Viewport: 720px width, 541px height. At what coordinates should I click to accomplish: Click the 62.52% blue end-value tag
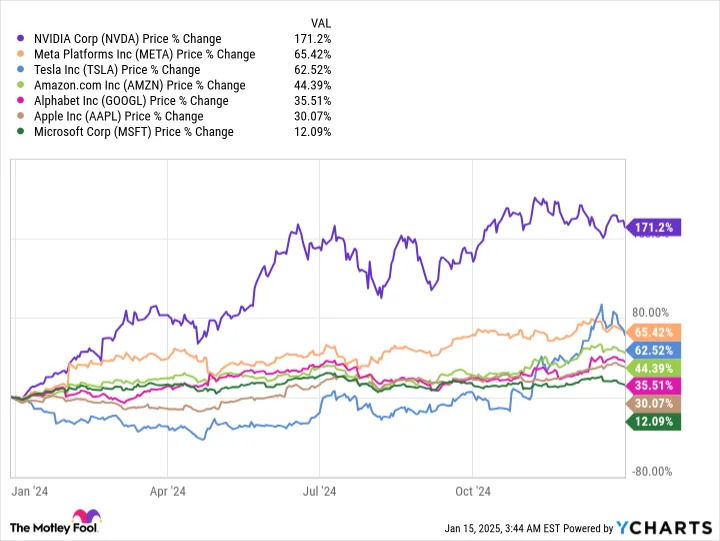653,350
